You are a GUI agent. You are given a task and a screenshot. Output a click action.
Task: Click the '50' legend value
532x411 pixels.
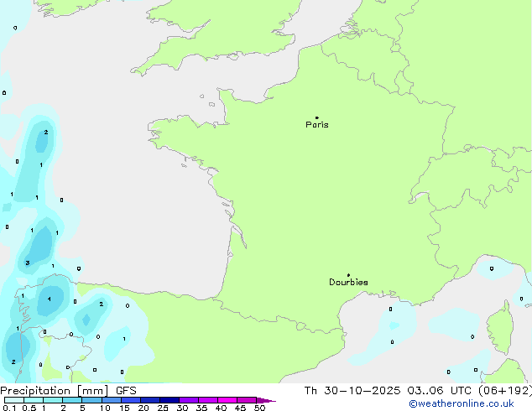(259, 408)
